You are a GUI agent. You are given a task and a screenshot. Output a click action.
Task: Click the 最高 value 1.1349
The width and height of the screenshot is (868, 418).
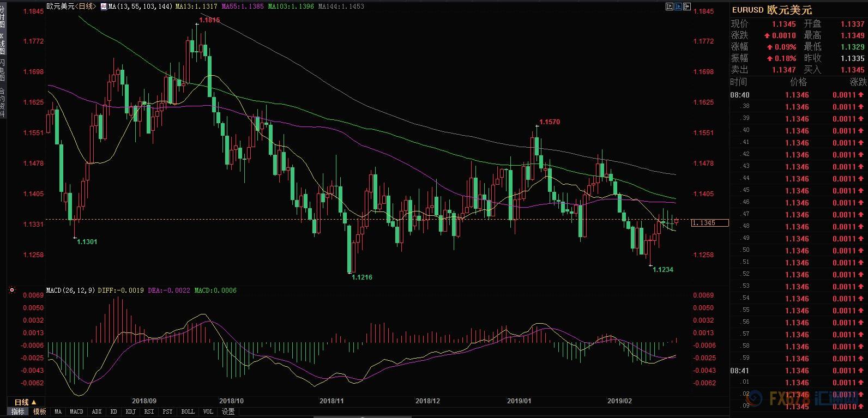click(x=852, y=35)
